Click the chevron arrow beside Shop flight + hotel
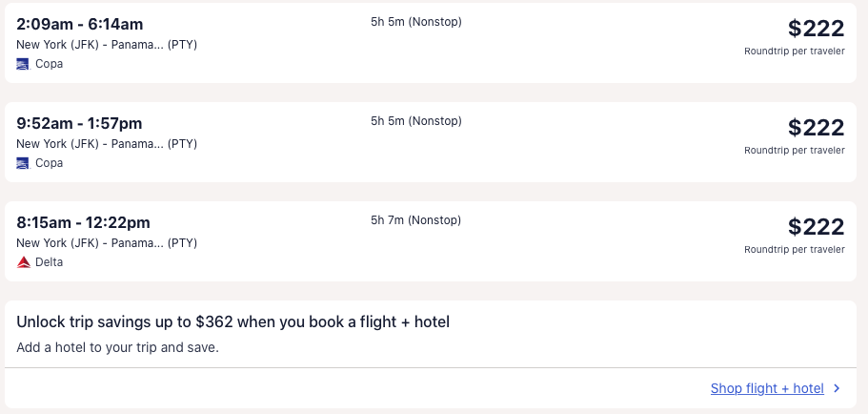Screen dimensions: 868x414 [837, 388]
